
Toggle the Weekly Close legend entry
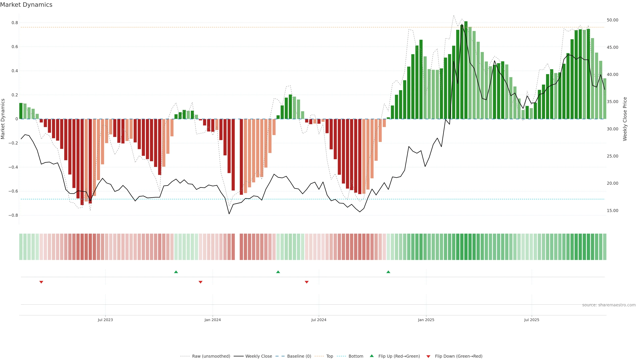(258, 356)
